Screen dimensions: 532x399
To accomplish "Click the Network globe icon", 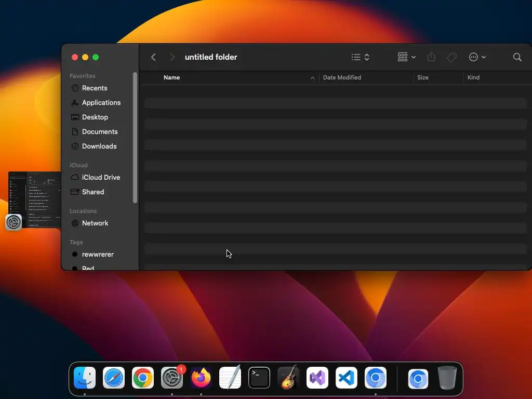I will [x=75, y=223].
